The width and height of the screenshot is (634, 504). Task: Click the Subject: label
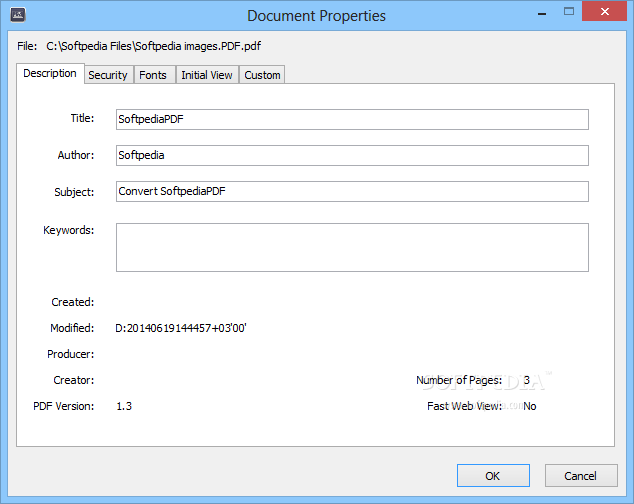tap(74, 192)
